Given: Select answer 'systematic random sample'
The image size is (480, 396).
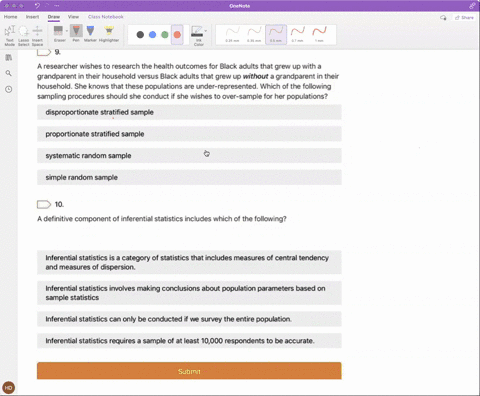Looking at the screenshot, I should pyautogui.click(x=189, y=155).
